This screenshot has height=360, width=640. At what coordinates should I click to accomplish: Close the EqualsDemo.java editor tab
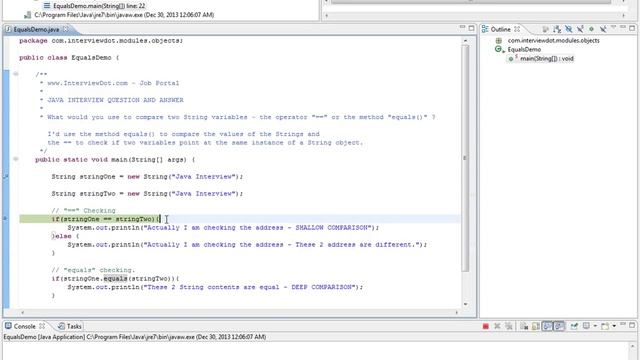pyautogui.click(x=65, y=29)
